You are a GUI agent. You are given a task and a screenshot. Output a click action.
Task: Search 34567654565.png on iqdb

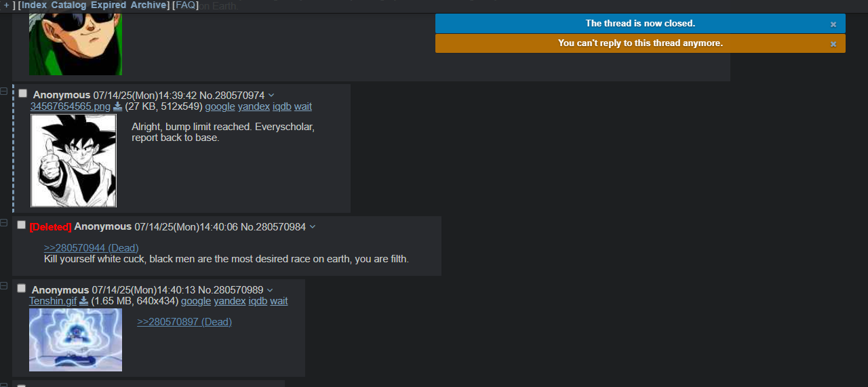click(282, 106)
